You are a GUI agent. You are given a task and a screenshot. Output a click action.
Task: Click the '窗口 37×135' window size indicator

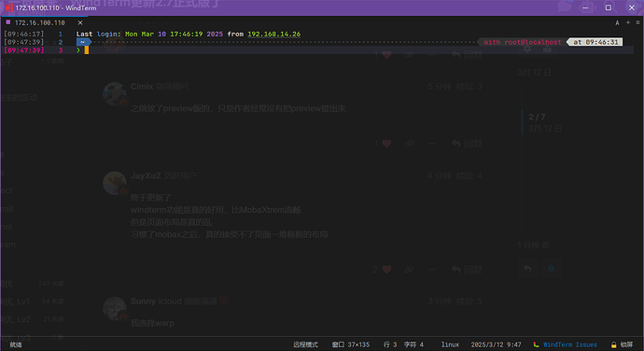[x=351, y=344]
